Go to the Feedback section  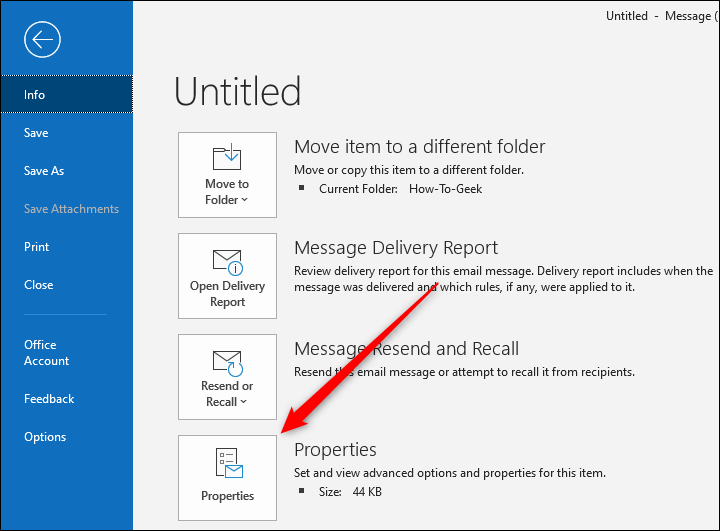click(49, 399)
